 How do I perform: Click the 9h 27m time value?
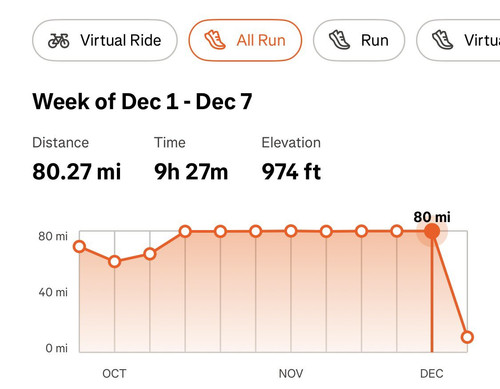pyautogui.click(x=191, y=172)
